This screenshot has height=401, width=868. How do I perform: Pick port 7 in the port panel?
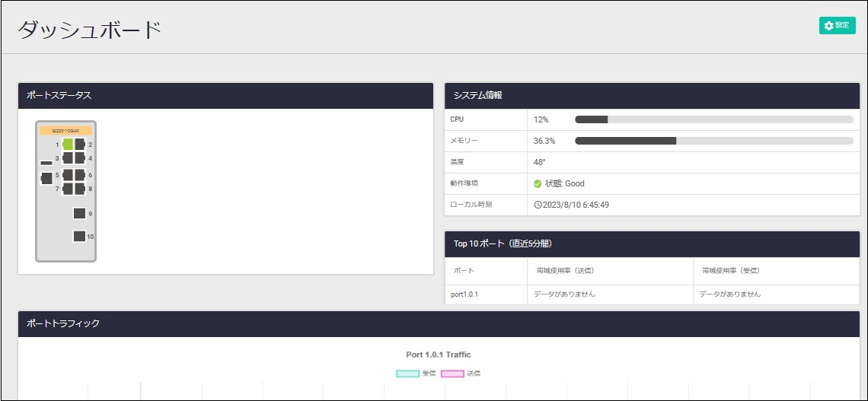pyautogui.click(x=68, y=188)
